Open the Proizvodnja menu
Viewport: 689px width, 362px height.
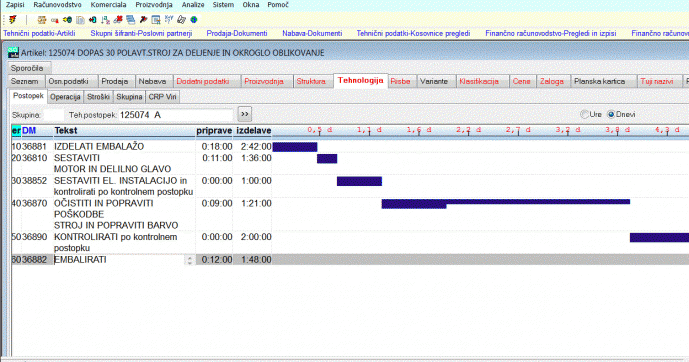tap(154, 5)
